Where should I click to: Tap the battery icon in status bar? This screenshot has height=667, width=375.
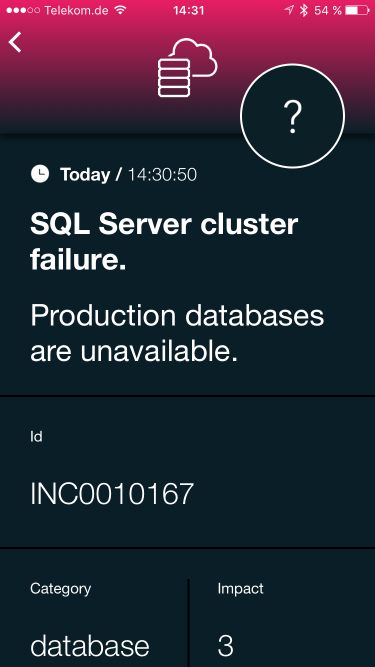click(357, 10)
